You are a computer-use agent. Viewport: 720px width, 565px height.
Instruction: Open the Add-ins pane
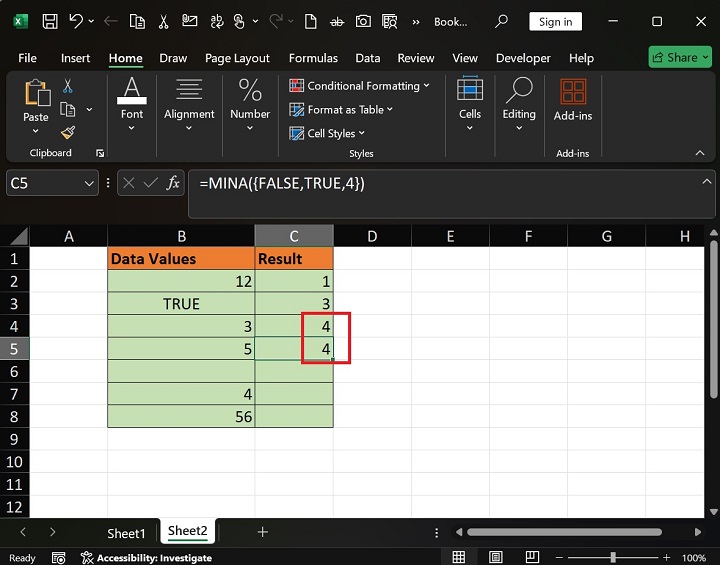573,101
